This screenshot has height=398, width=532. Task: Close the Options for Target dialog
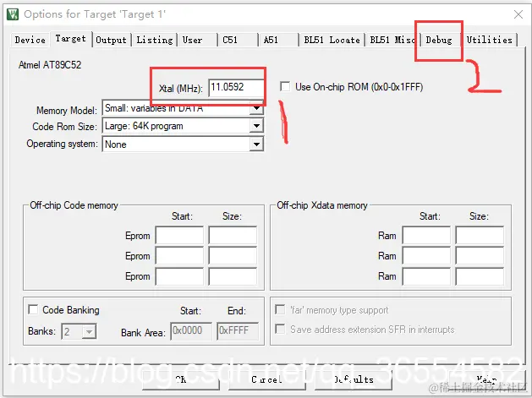coord(518,14)
